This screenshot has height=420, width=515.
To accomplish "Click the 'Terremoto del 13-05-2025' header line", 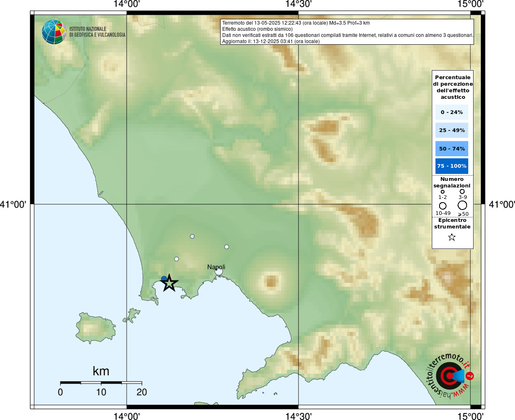I will tap(296, 23).
